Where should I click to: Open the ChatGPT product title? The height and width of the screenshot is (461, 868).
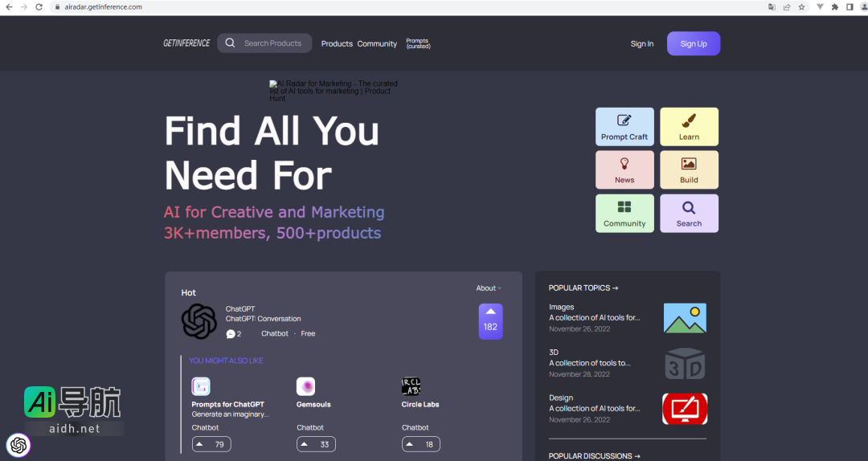click(x=240, y=309)
